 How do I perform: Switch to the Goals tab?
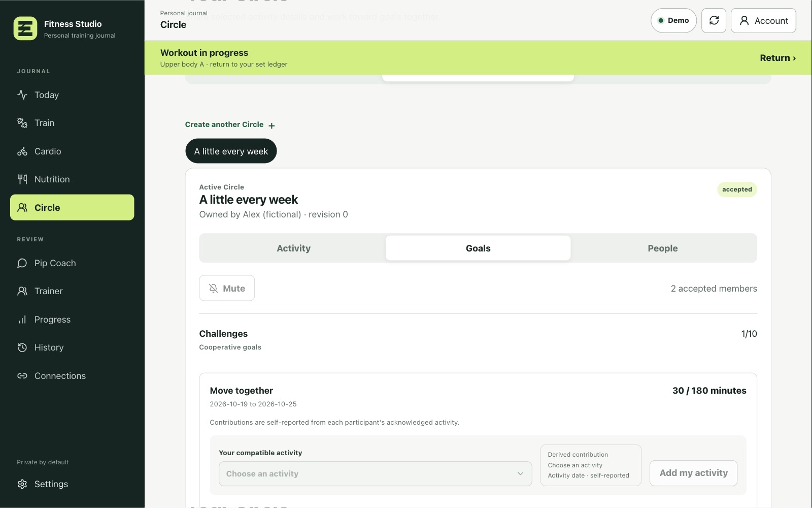(478, 248)
